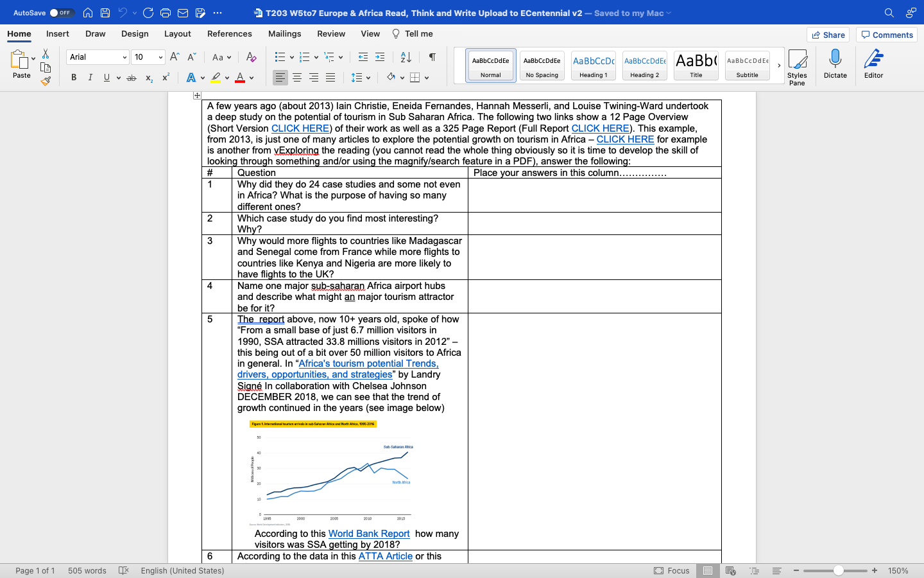Open the font size dropdown

[x=160, y=57]
